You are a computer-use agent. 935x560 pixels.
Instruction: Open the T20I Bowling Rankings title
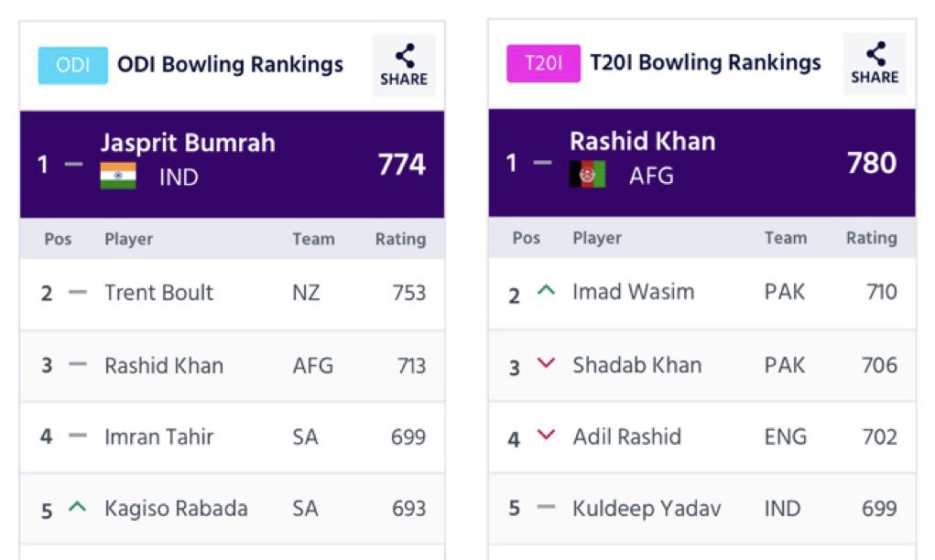[x=705, y=62]
